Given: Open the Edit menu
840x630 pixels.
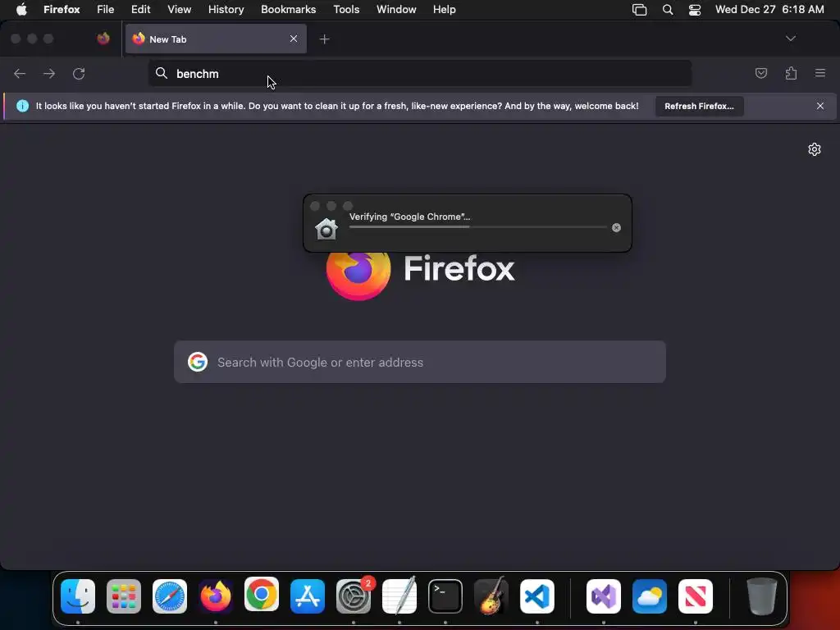Looking at the screenshot, I should tap(141, 10).
